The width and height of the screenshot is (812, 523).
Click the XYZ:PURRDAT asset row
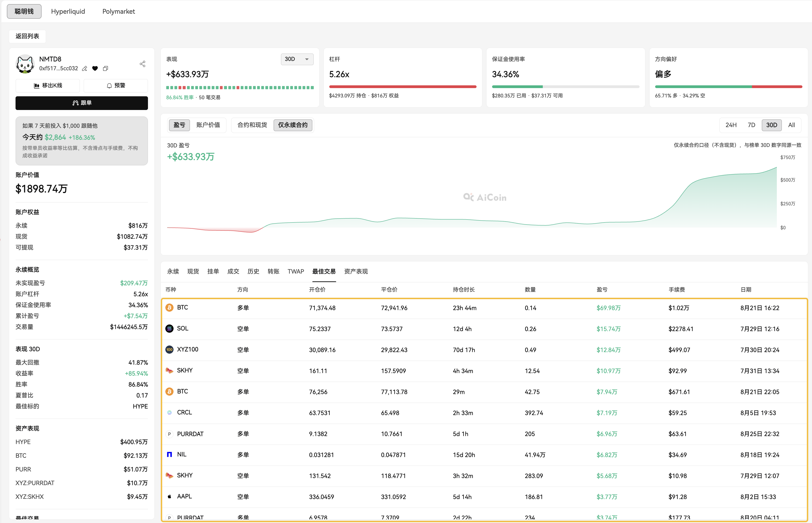pyautogui.click(x=82, y=483)
